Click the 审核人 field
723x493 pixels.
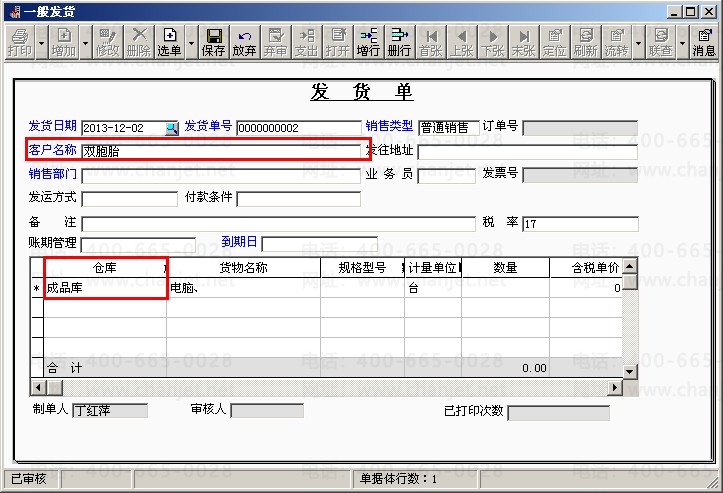[x=267, y=410]
